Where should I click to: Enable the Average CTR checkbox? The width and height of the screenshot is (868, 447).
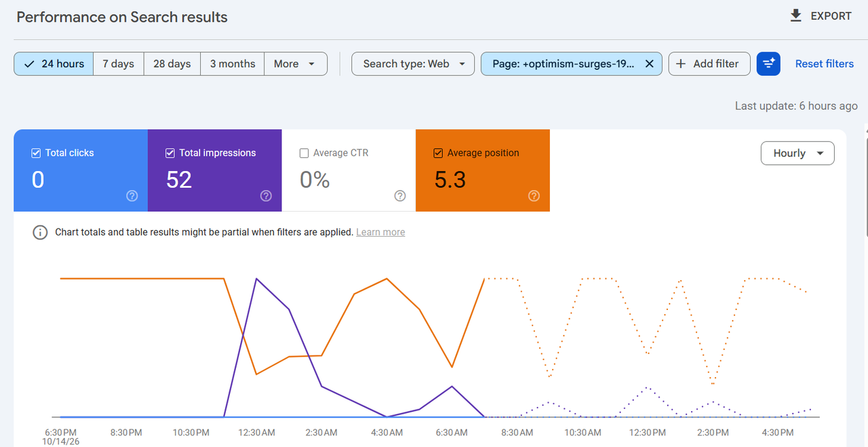(x=304, y=153)
